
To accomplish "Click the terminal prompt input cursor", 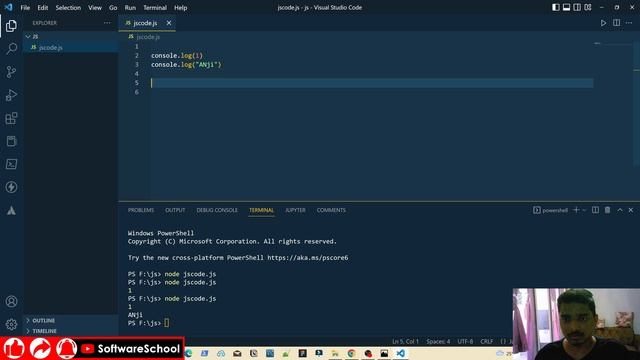I will tap(167, 323).
